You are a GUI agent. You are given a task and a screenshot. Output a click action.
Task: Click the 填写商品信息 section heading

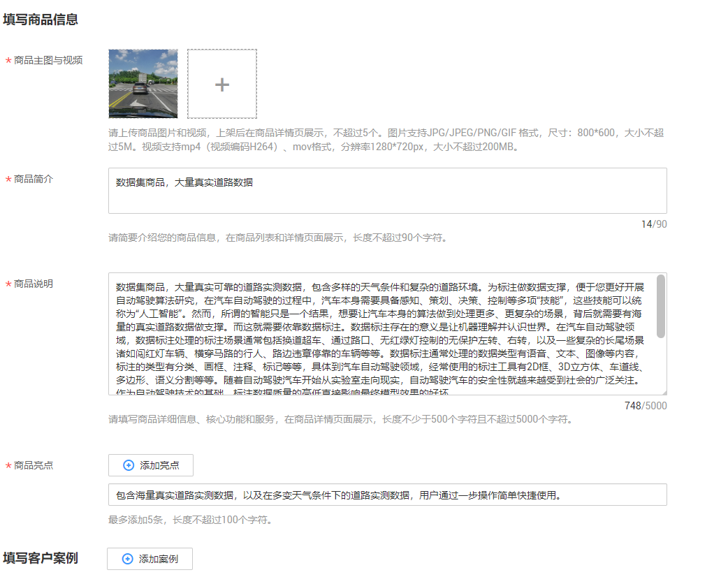coord(41,20)
